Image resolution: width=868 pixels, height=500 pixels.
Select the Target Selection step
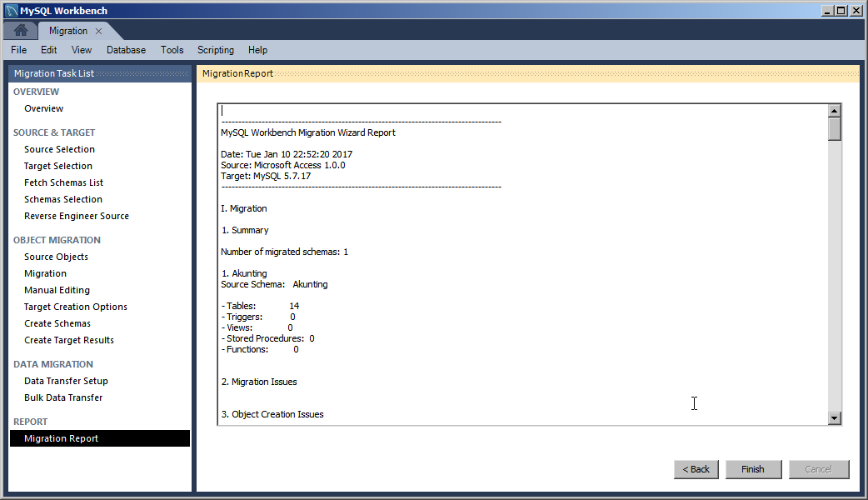click(x=58, y=166)
